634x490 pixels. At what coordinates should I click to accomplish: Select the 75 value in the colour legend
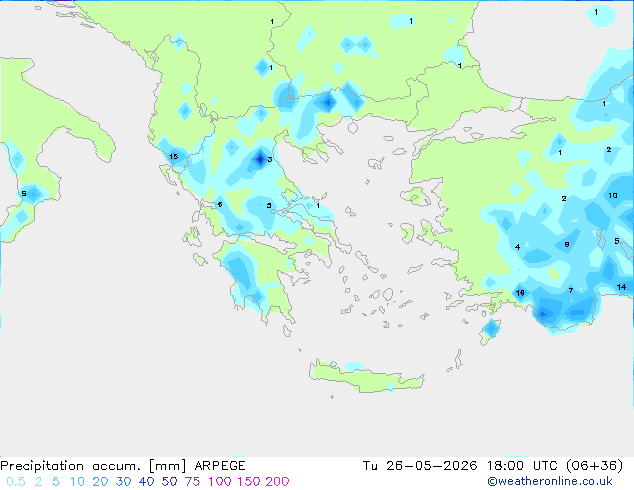[x=192, y=482]
